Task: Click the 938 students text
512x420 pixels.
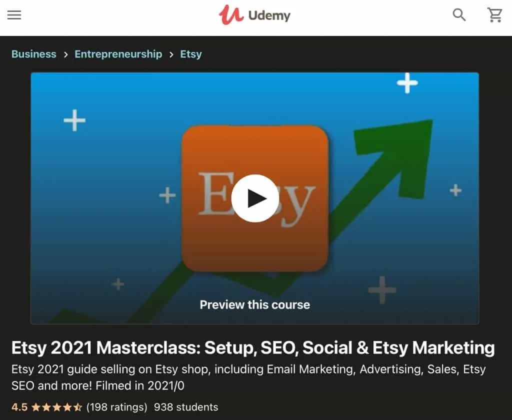Action: tap(186, 407)
